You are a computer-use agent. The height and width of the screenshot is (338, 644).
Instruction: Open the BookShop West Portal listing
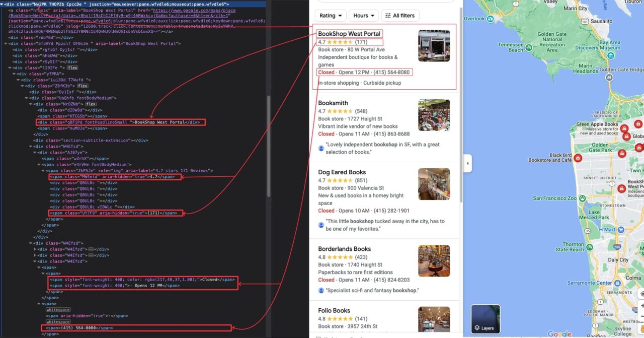click(349, 34)
